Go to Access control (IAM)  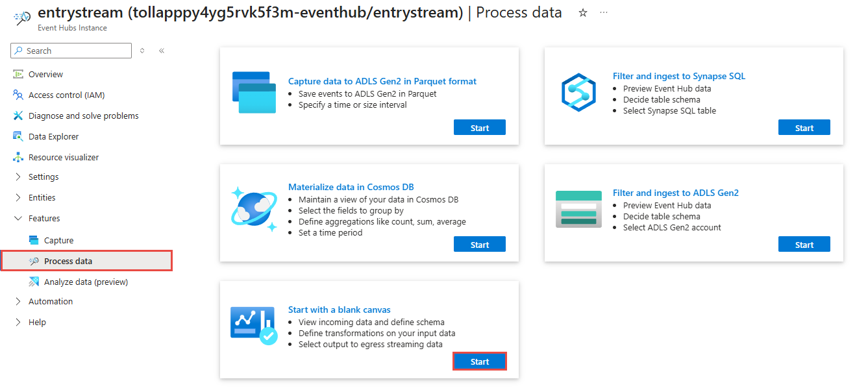[x=66, y=95]
